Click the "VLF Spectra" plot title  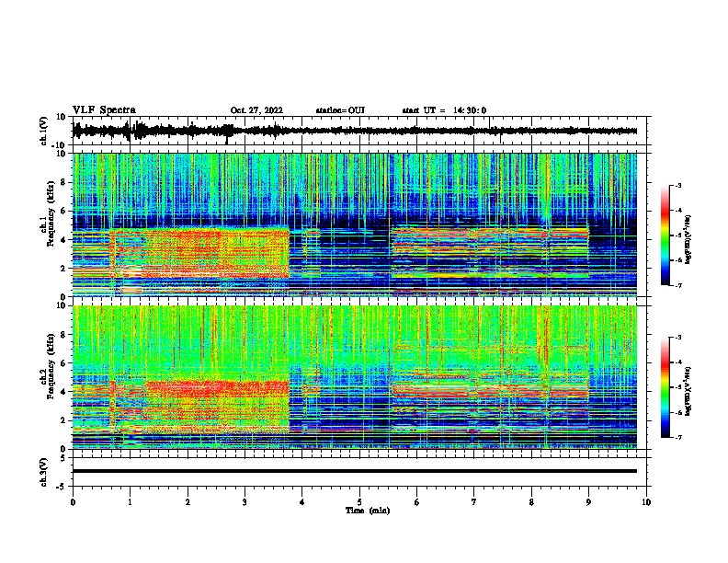pyautogui.click(x=104, y=110)
